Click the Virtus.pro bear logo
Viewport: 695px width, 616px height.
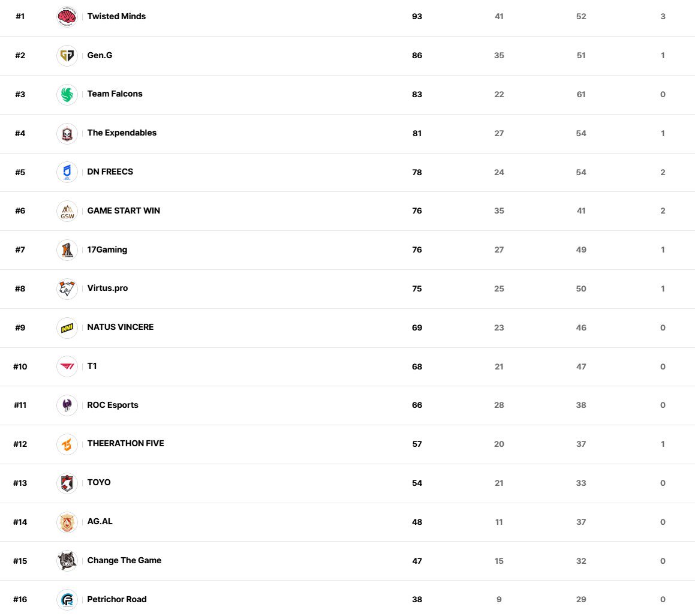point(67,289)
